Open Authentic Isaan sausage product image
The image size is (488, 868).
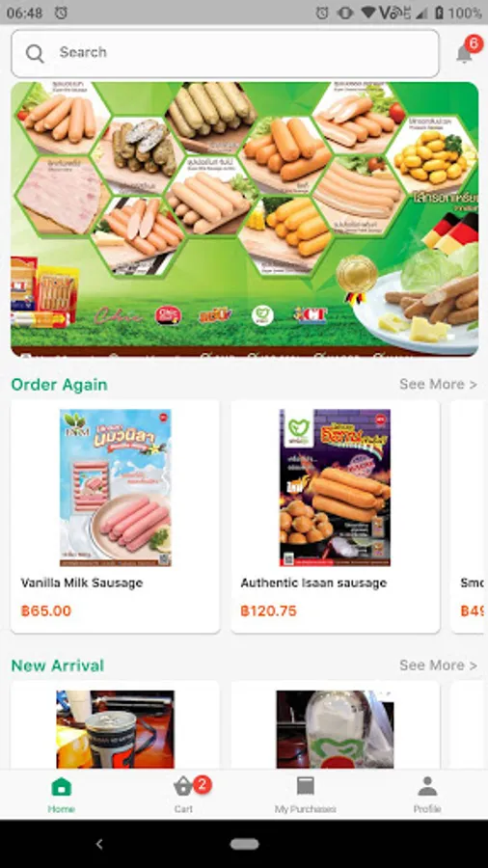(335, 488)
